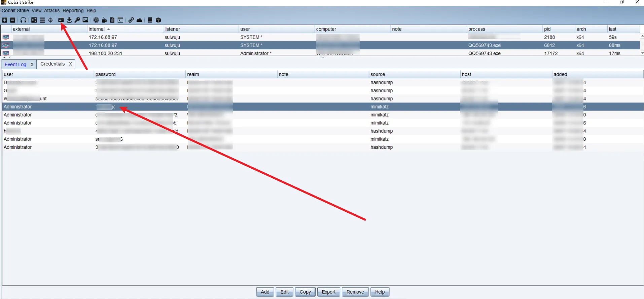Screen dimensions: 644x299
Task: Click the gear icon in toolbar
Action: pyautogui.click(x=96, y=20)
